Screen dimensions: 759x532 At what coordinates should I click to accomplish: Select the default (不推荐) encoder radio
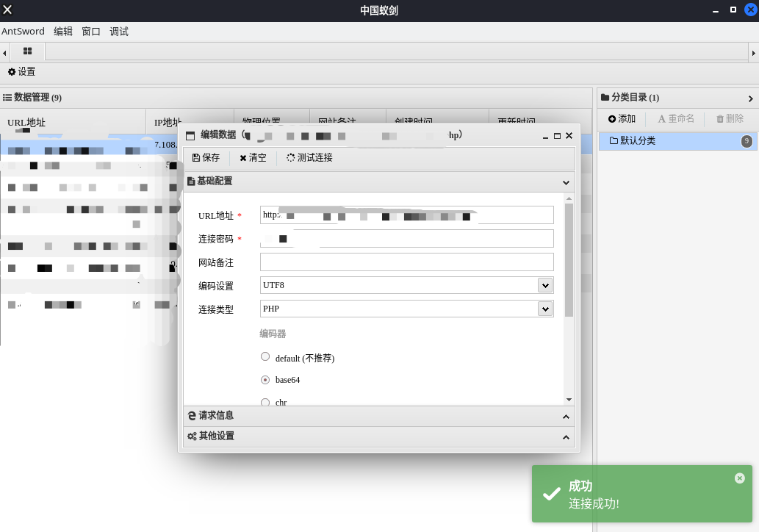click(x=265, y=357)
